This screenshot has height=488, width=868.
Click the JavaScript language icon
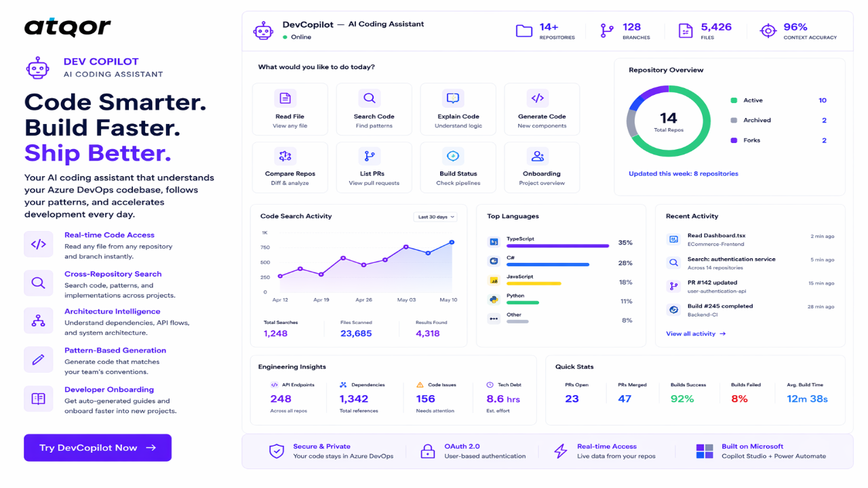pyautogui.click(x=494, y=280)
